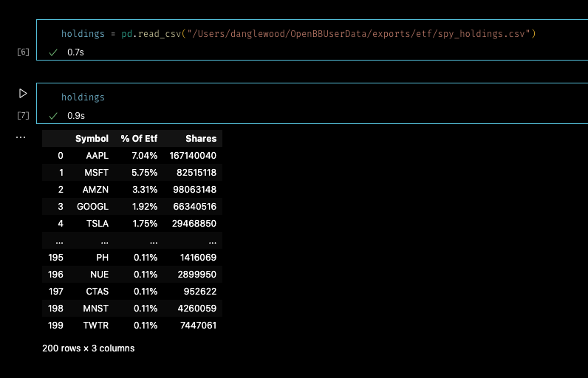Open the output actions ellipsis menu

point(21,137)
